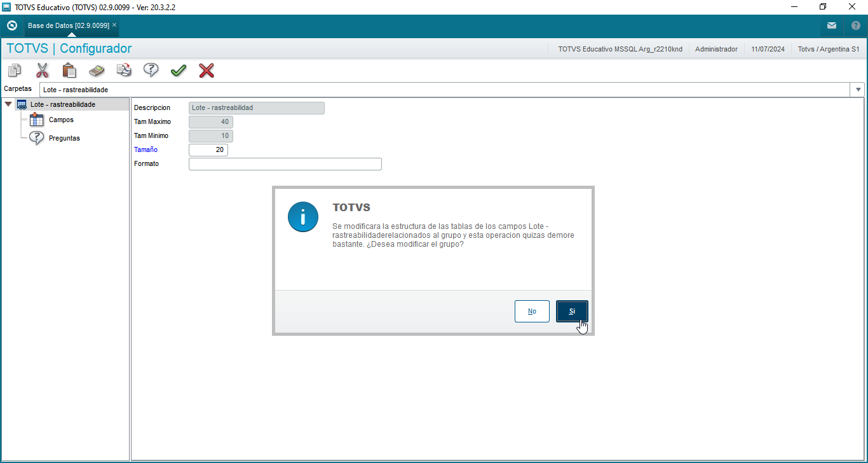Click the help question mark icon top right
This screenshot has height=463, width=868.
855,25
